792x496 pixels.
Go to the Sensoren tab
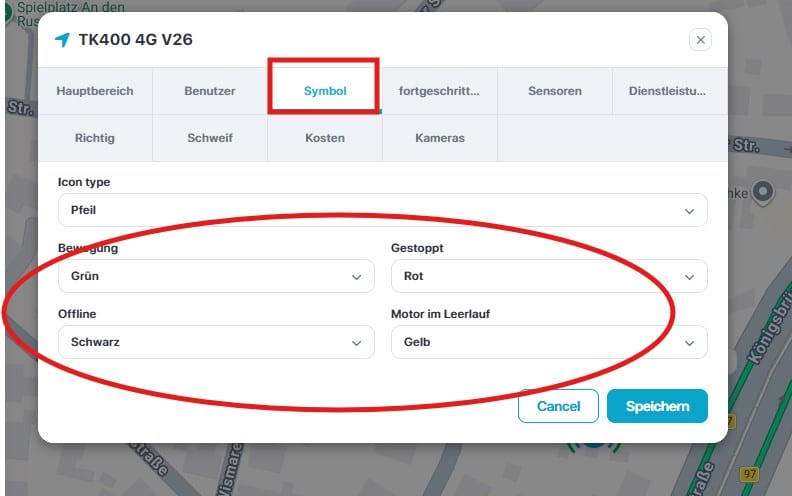555,91
